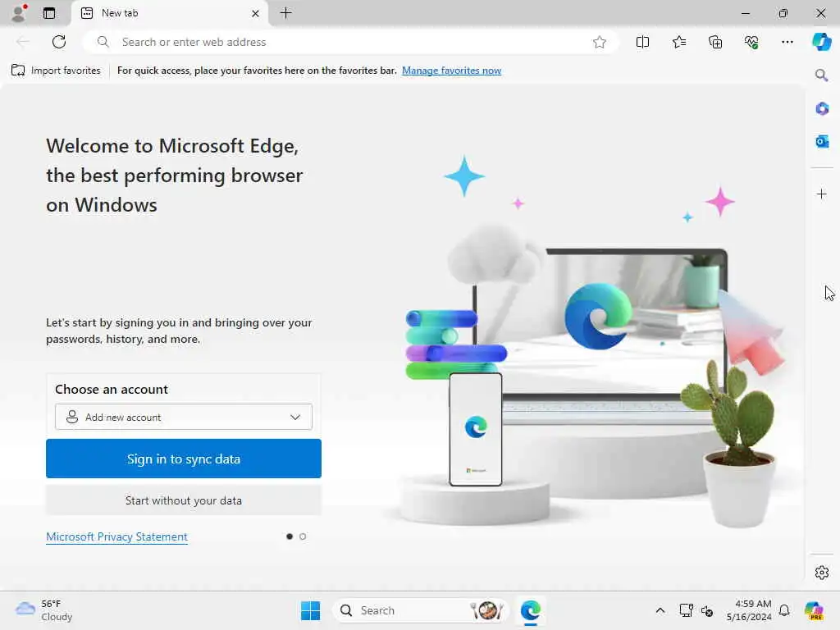Open the Favorites list icon
Screen dimensions: 840x630
pyautogui.click(x=679, y=42)
